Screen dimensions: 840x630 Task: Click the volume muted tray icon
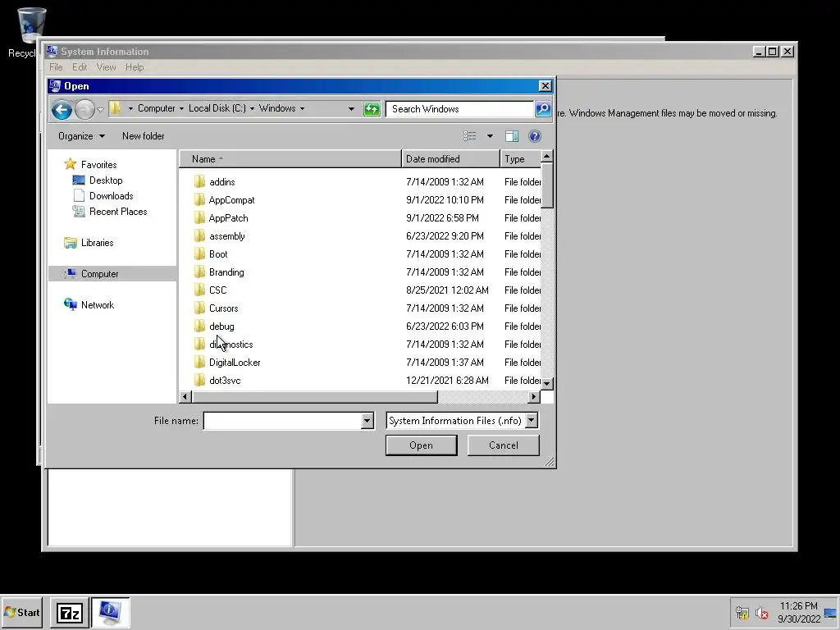[x=761, y=613]
